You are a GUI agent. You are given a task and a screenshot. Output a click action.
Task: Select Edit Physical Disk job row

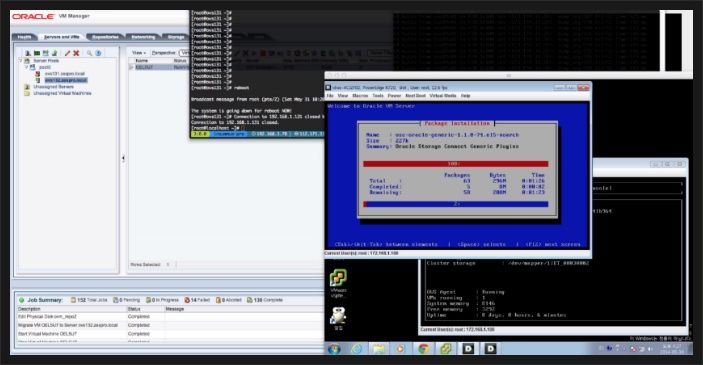[169, 317]
